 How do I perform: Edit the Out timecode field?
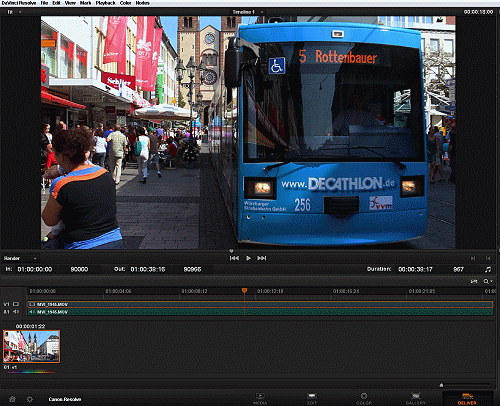click(148, 269)
